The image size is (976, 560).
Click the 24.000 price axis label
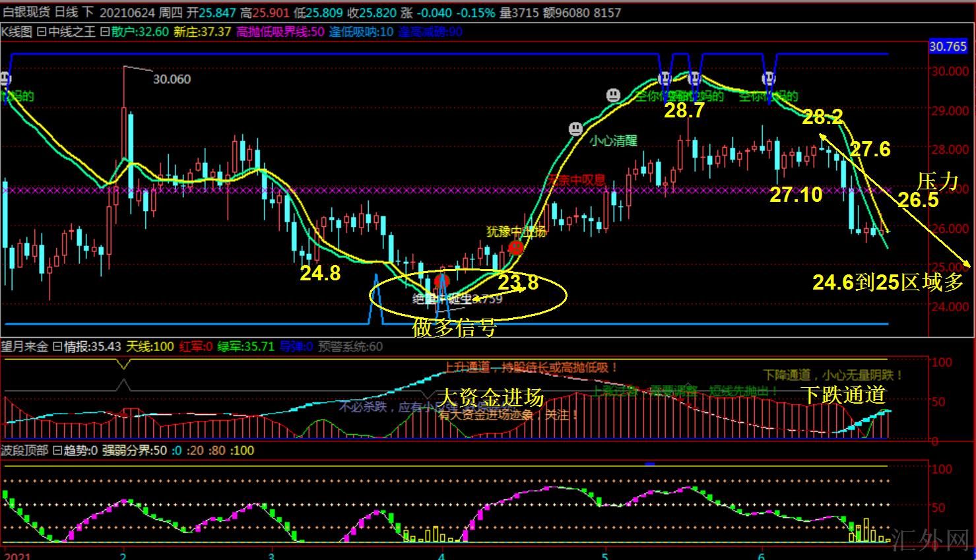pyautogui.click(x=951, y=307)
